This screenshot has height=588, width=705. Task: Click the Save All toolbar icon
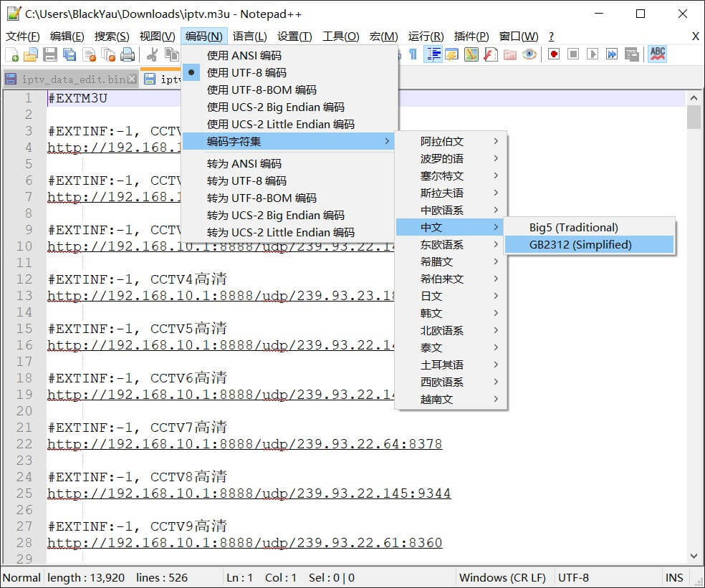point(69,54)
